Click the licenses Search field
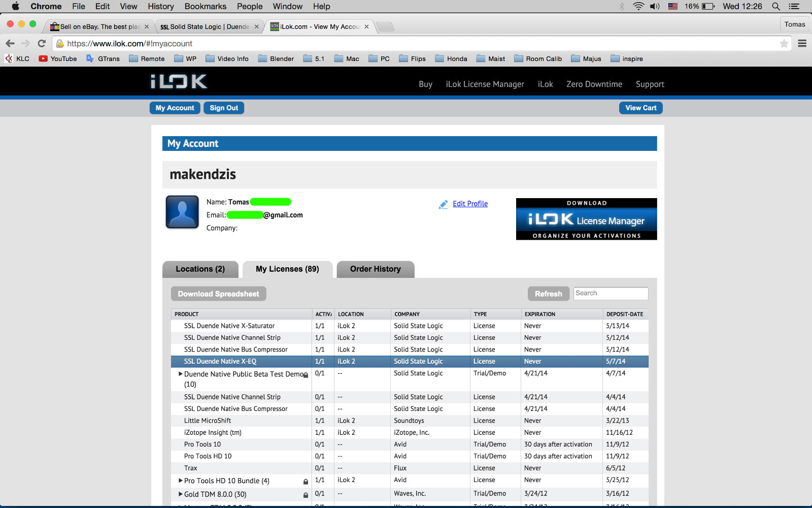The image size is (812, 508). pos(611,293)
